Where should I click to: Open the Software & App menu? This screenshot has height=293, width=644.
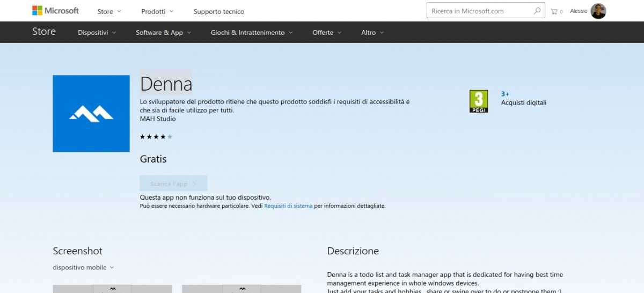point(163,33)
